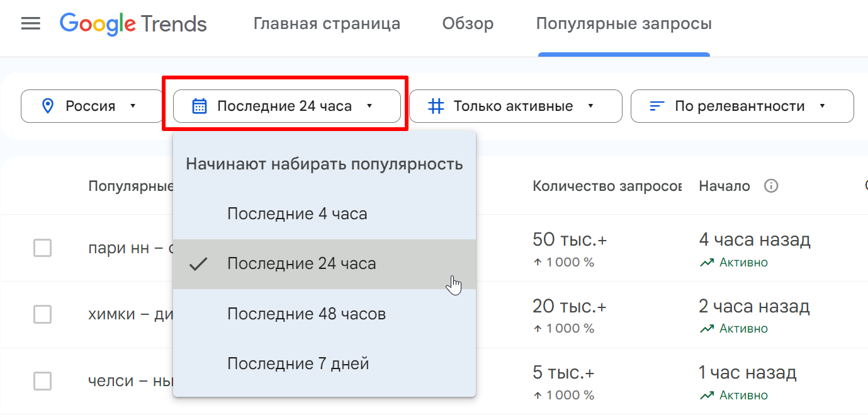
Task: Tick the checkbox for пари нн row
Action: click(42, 248)
